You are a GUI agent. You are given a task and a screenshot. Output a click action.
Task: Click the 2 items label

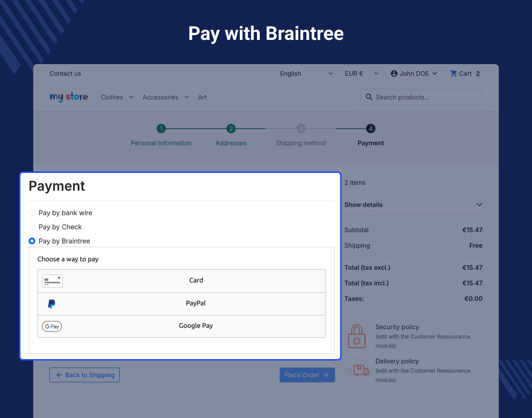pyautogui.click(x=355, y=182)
